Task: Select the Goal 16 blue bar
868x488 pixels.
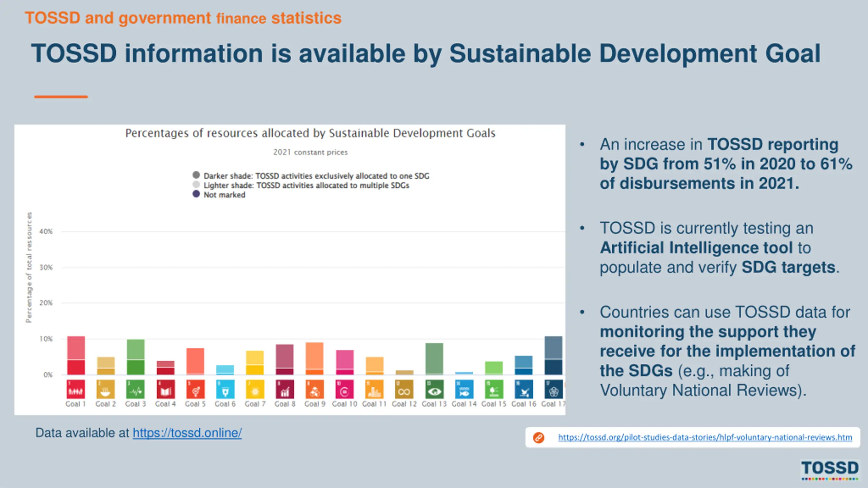Action: (524, 365)
